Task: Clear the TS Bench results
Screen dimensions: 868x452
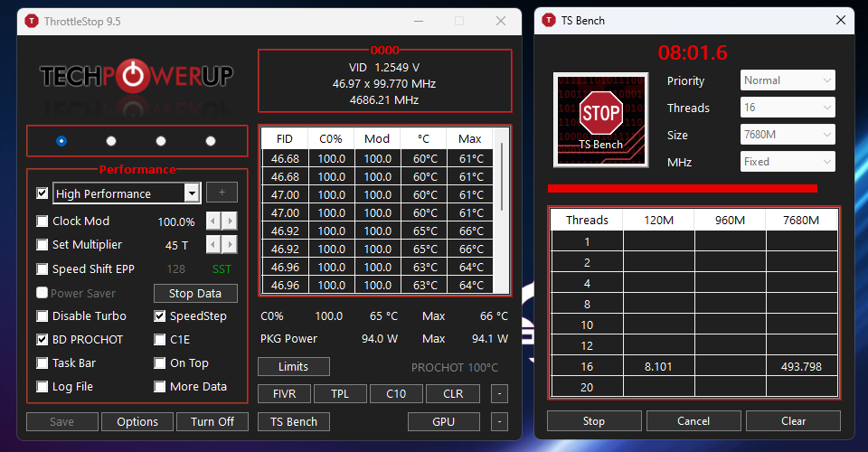Action: click(x=793, y=421)
